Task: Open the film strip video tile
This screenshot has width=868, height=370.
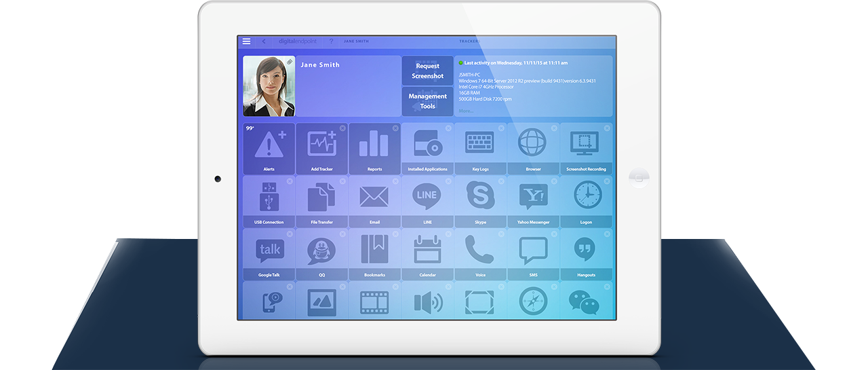Action: [x=375, y=301]
